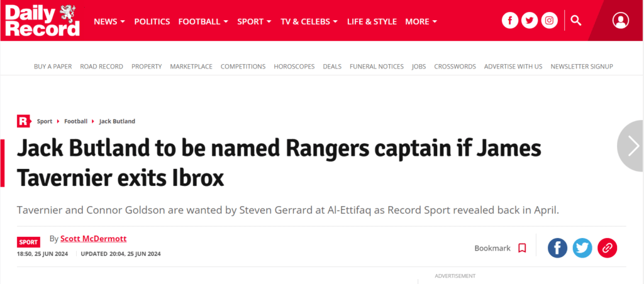Share article on Twitter
Screen dimensions: 644x284
click(582, 248)
